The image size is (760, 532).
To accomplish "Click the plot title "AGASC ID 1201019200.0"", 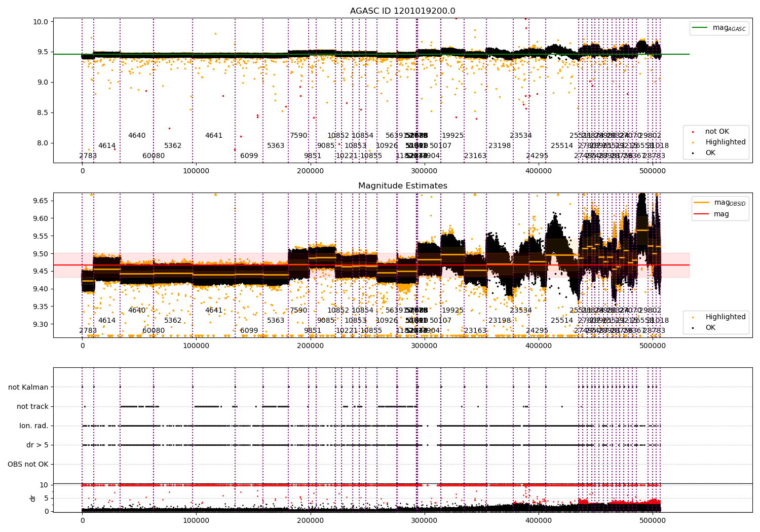I will pos(403,11).
